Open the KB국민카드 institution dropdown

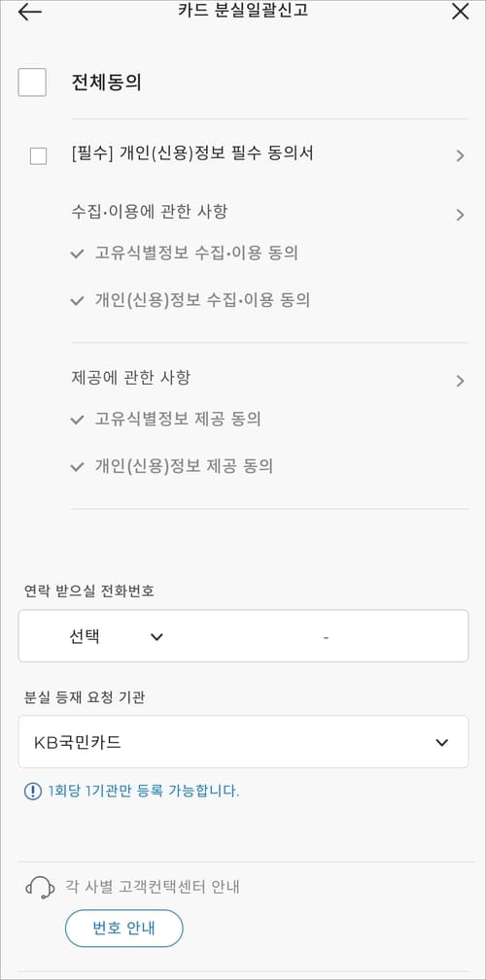click(243, 742)
